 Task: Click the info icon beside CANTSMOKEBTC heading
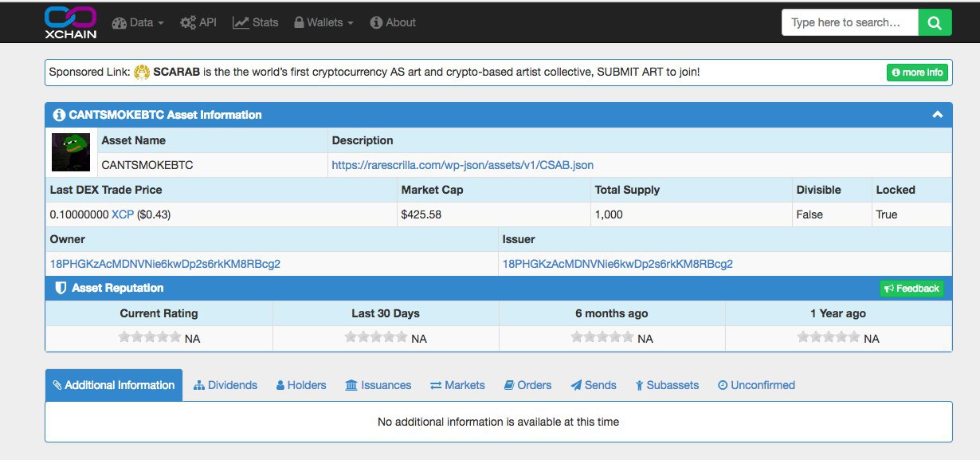59,115
